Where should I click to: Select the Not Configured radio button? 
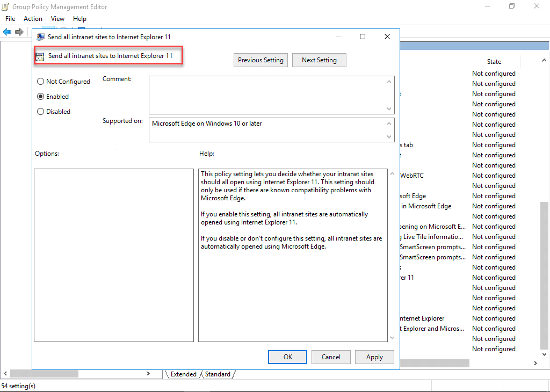tap(41, 81)
